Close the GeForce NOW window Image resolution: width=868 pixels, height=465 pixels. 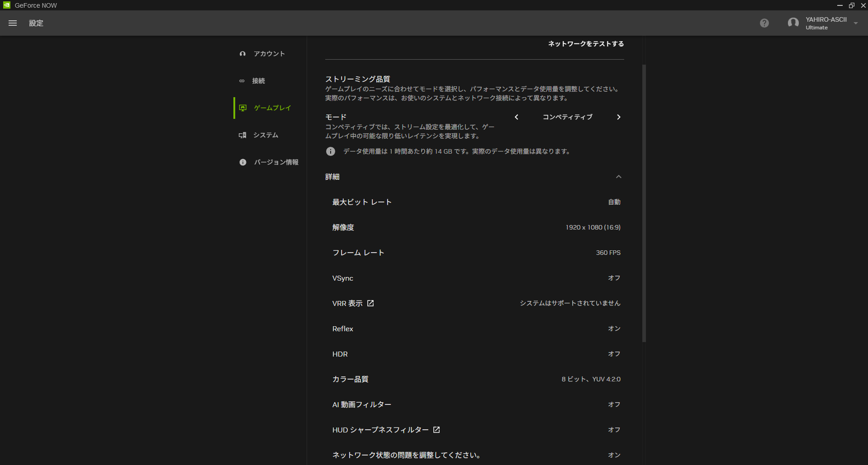tap(863, 5)
